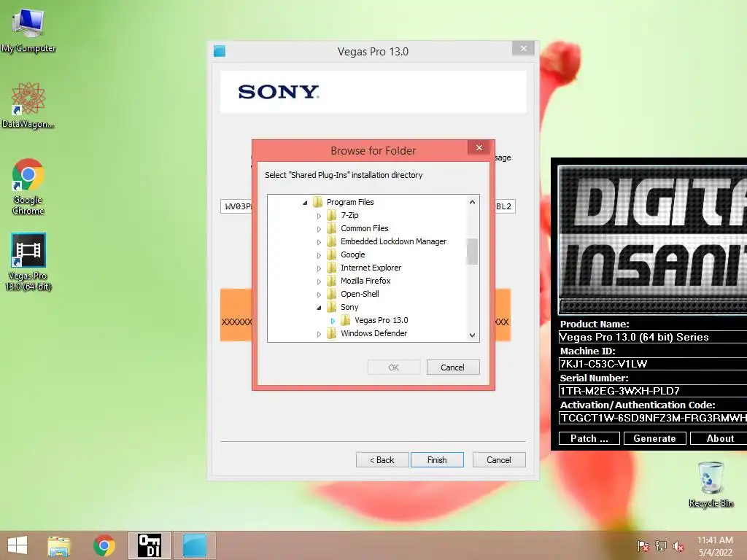Click the Serial Number field in keygen

click(653, 391)
